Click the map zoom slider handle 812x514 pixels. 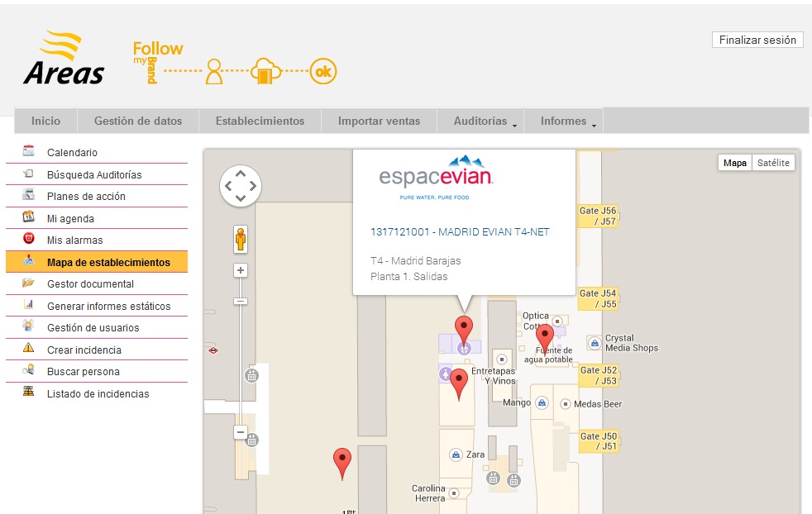[x=241, y=301]
